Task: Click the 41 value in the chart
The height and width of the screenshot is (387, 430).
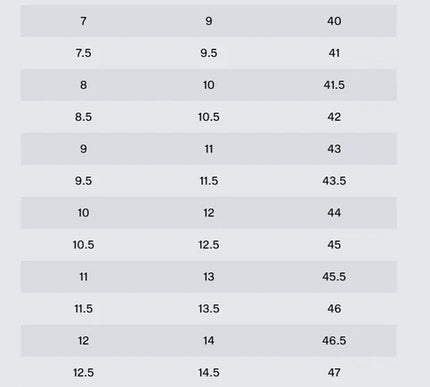Action: point(334,53)
